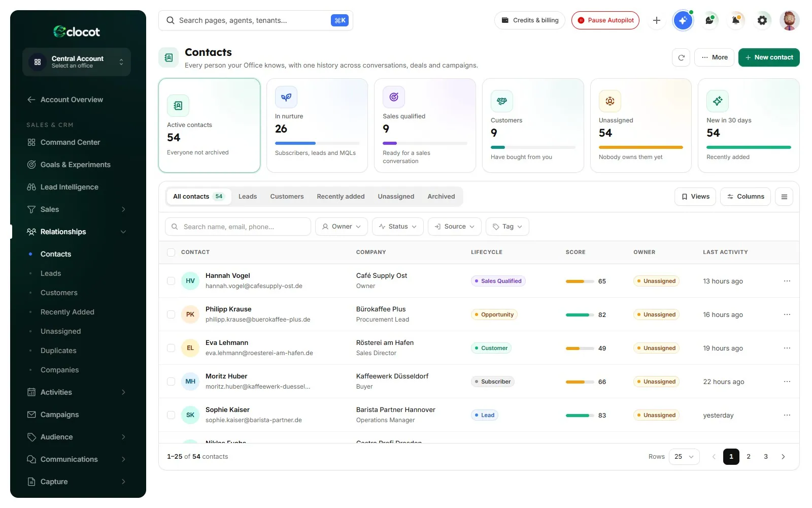This screenshot has width=812, height=508.
Task: Click the Customers card handshake icon
Action: pos(502,101)
